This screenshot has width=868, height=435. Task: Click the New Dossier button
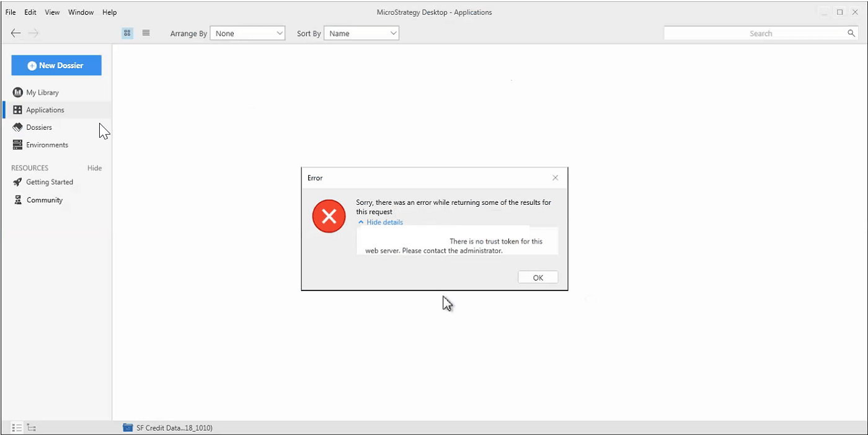coord(56,65)
